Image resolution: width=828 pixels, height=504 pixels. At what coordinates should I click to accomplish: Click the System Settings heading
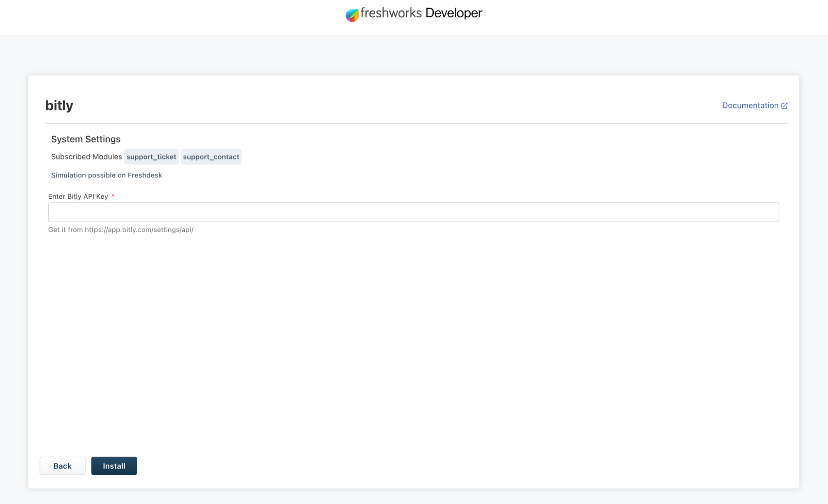[x=86, y=139]
